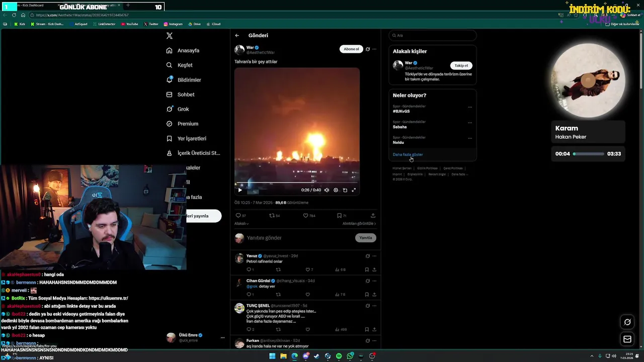Bookmark Yavuz's reply
Viewport: 644px width, 362px height.
pos(367,269)
